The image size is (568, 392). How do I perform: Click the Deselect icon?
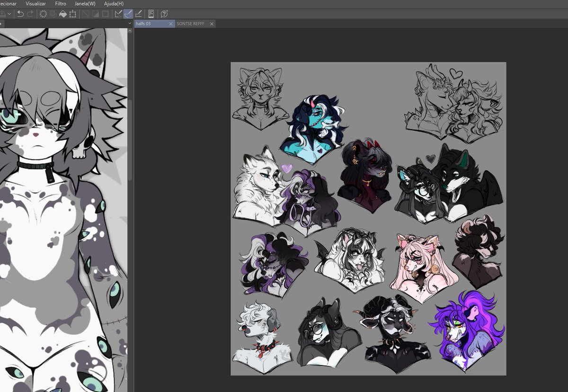[86, 14]
